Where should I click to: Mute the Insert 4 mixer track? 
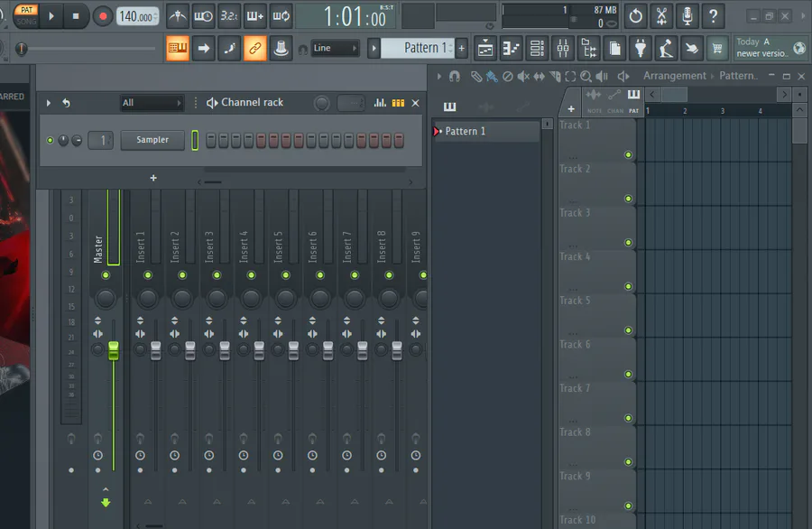pyautogui.click(x=251, y=275)
